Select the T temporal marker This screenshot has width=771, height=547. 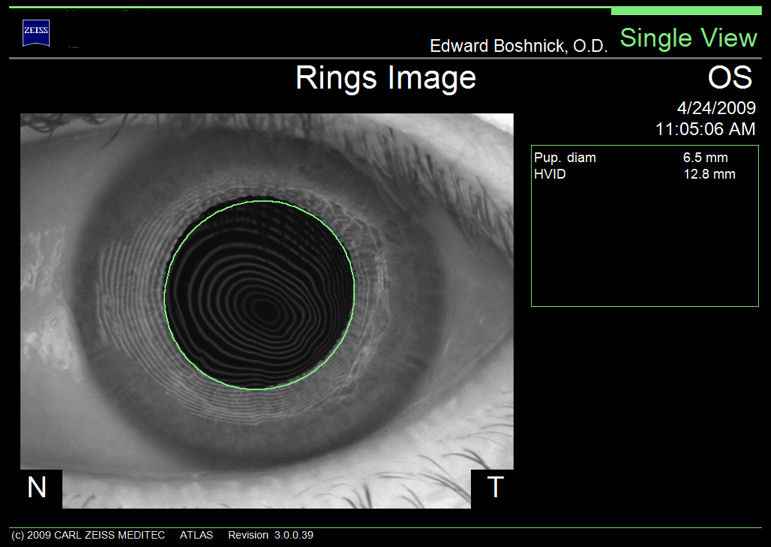tap(494, 487)
